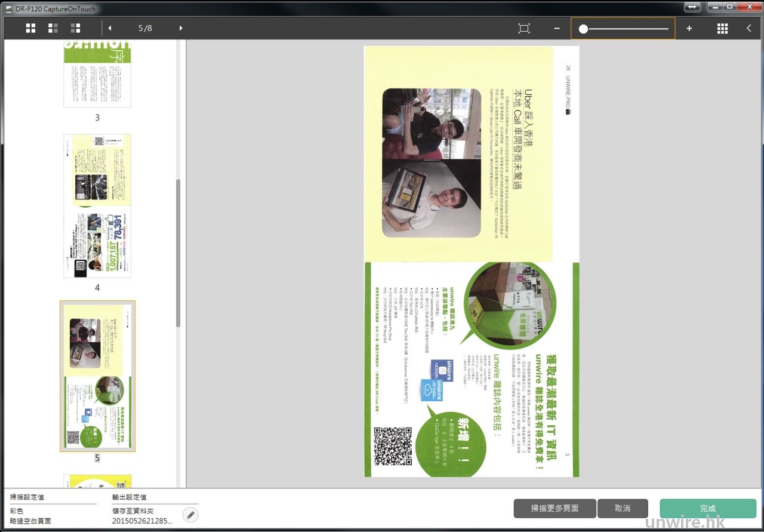Select page 4 thumbnail
Image resolution: width=764 pixels, height=532 pixels.
97,206
